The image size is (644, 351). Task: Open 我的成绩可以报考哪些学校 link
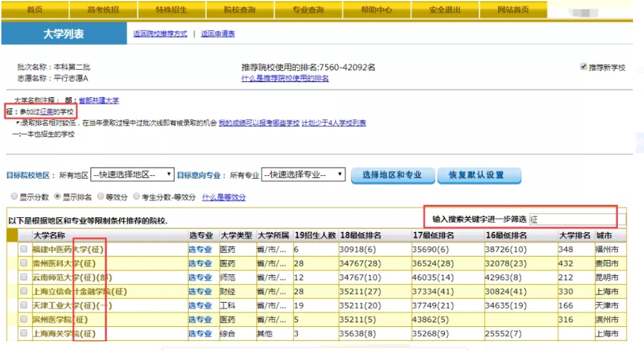point(259,123)
